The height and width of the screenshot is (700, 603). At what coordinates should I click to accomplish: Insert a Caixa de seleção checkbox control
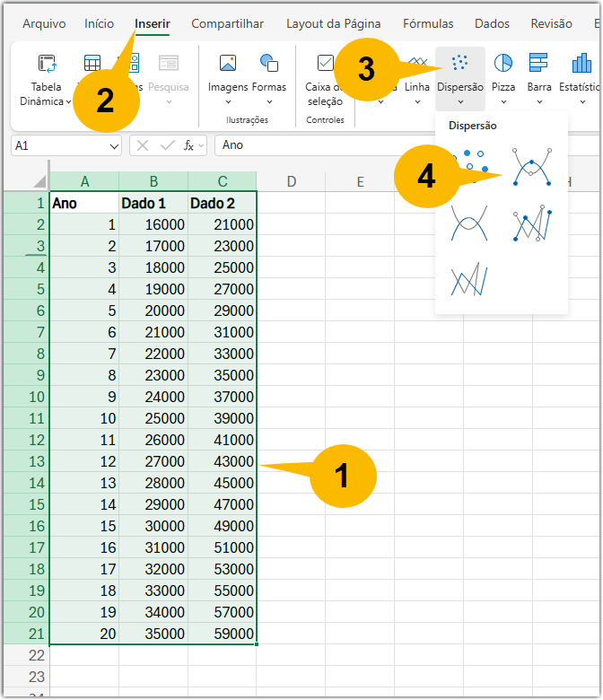pos(325,63)
